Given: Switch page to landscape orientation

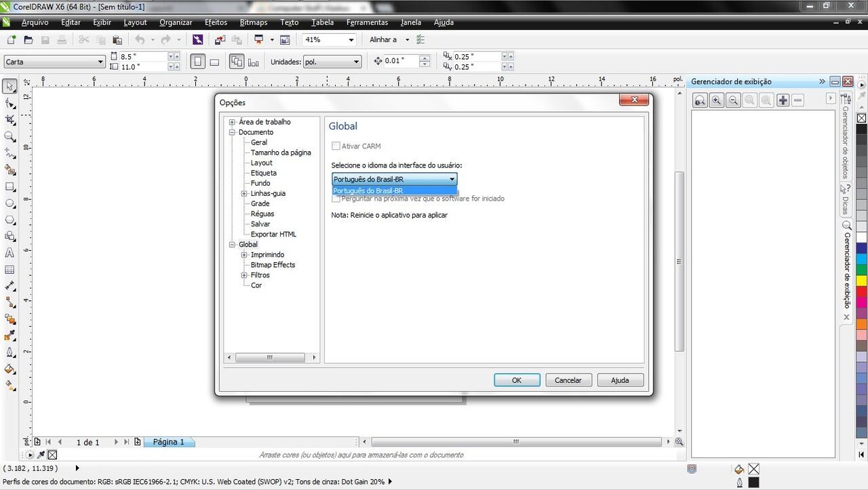Looking at the screenshot, I should tap(214, 62).
